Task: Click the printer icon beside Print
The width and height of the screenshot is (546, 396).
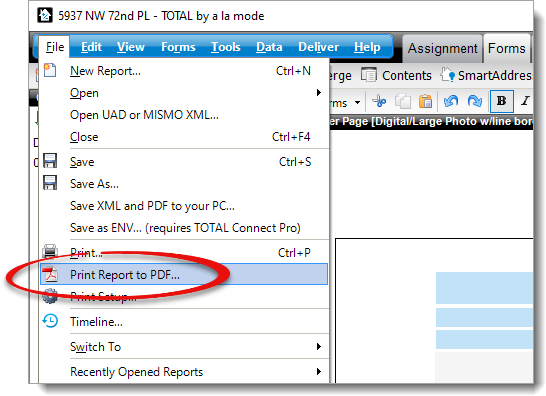Action: coord(50,251)
